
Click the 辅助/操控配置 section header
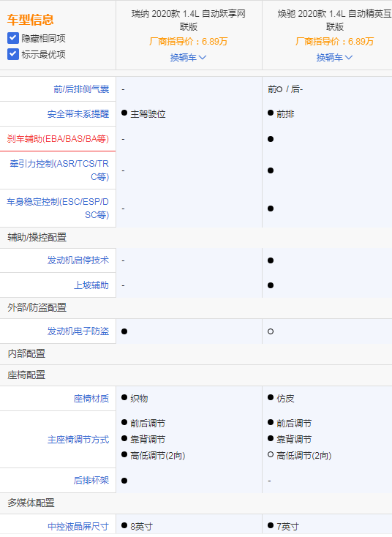click(x=37, y=237)
